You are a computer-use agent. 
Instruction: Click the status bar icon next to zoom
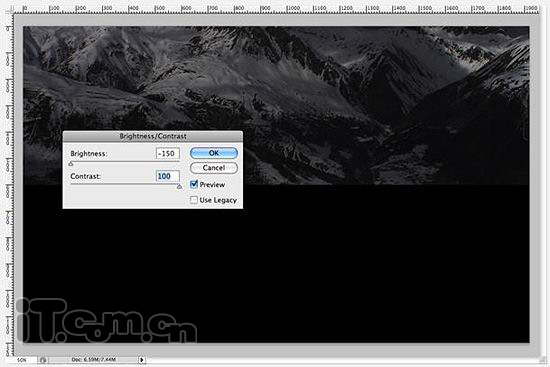click(43, 360)
